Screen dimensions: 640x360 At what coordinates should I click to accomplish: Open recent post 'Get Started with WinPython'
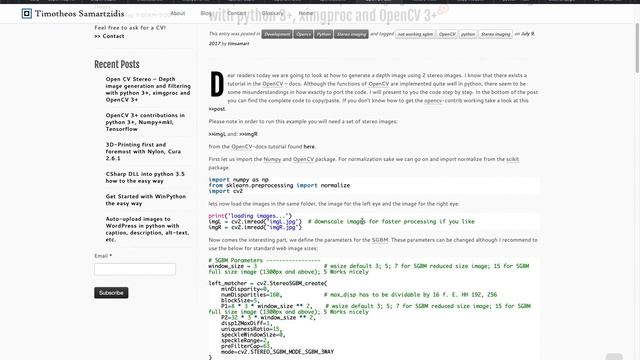(x=145, y=200)
